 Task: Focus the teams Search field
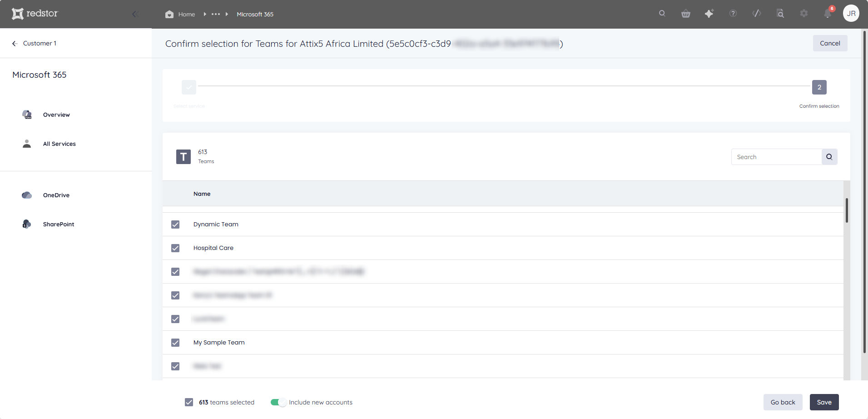776,157
